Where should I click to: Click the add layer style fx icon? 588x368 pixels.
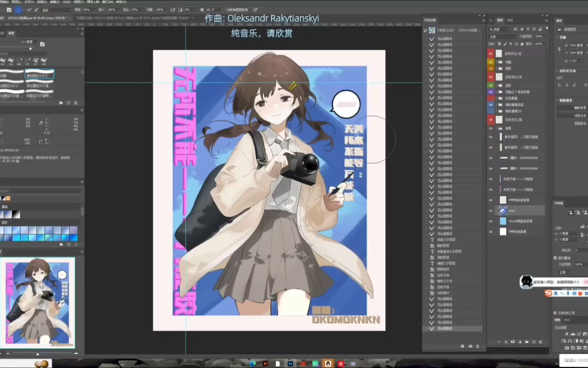(506, 342)
